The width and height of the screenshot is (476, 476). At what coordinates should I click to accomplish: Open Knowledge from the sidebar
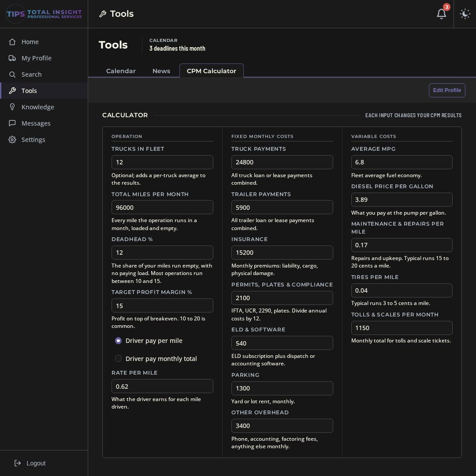44,107
